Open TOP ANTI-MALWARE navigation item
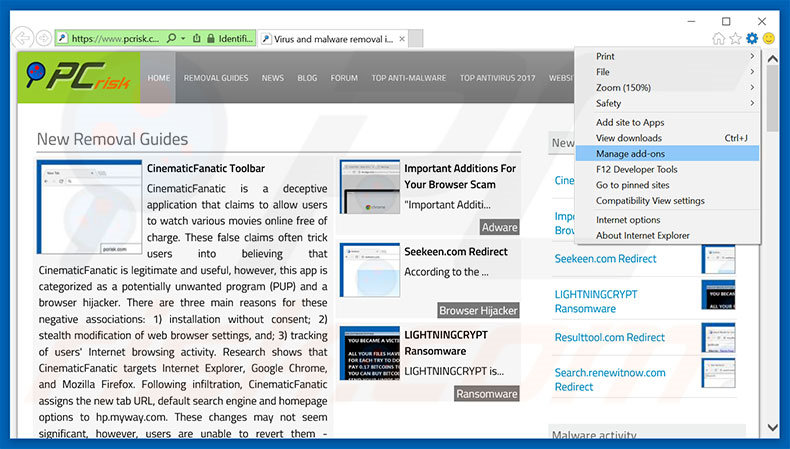The height and width of the screenshot is (449, 790). [x=409, y=78]
